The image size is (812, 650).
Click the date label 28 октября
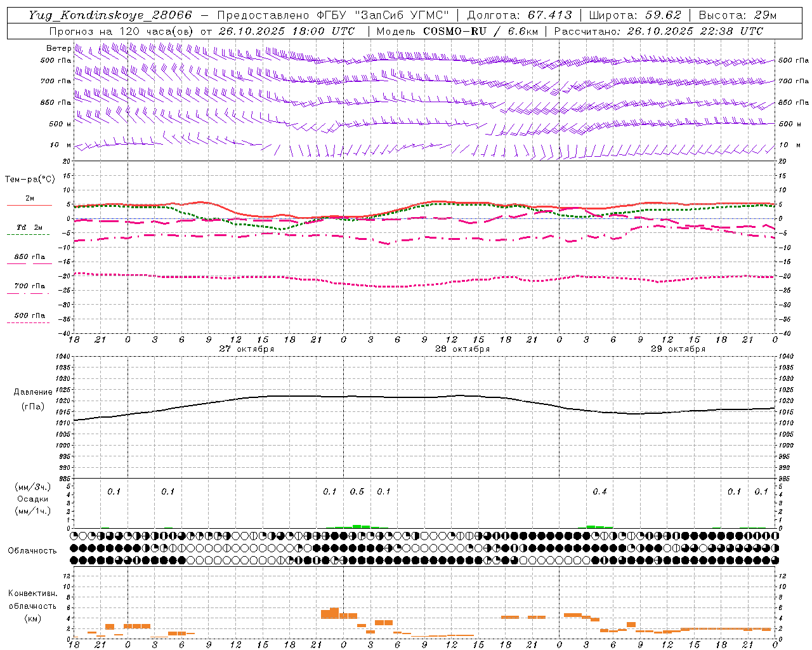(462, 349)
